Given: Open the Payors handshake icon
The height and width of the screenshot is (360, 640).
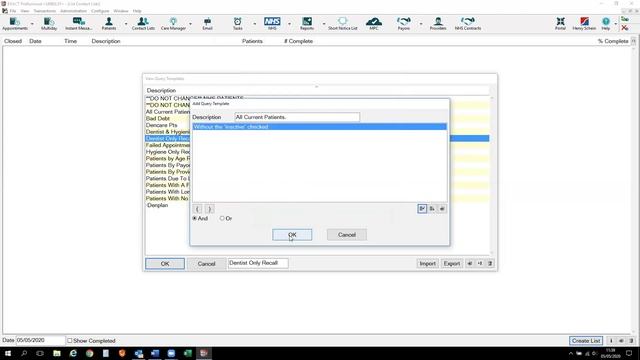Looking at the screenshot, I should [x=404, y=24].
